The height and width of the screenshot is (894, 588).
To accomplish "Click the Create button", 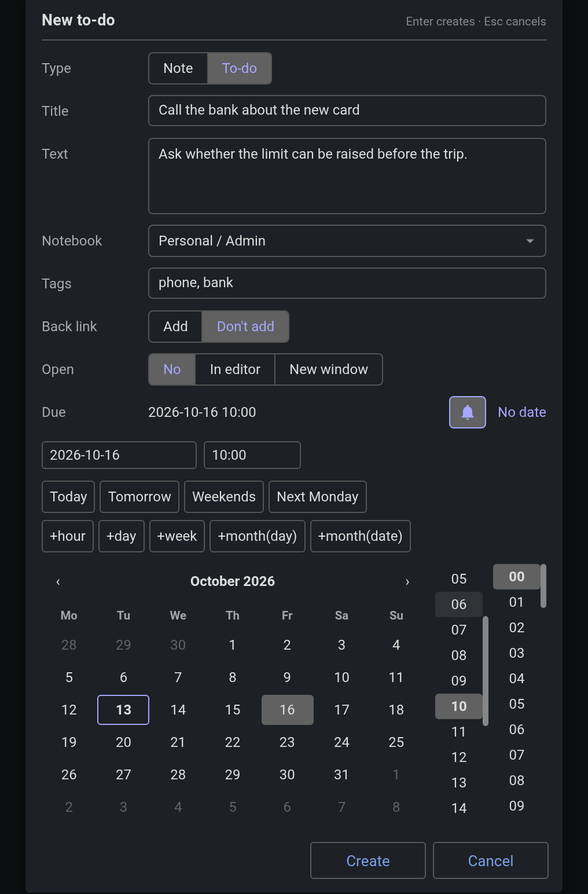I will (368, 861).
